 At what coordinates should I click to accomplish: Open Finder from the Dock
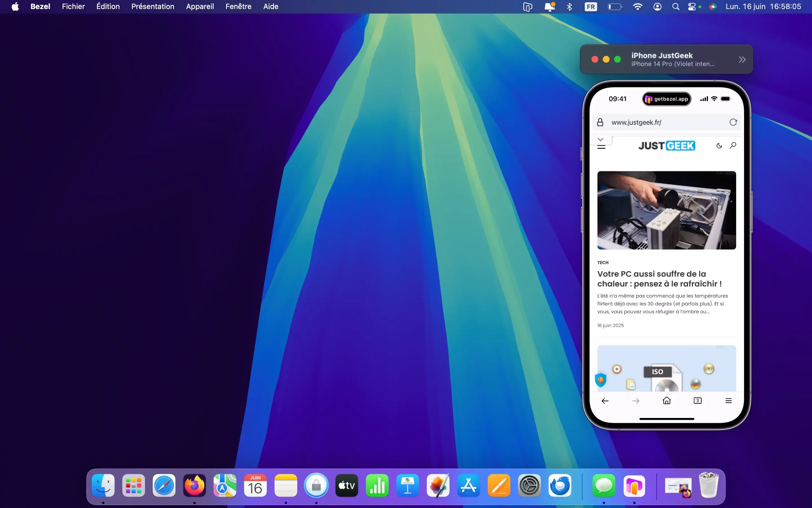coord(103,485)
